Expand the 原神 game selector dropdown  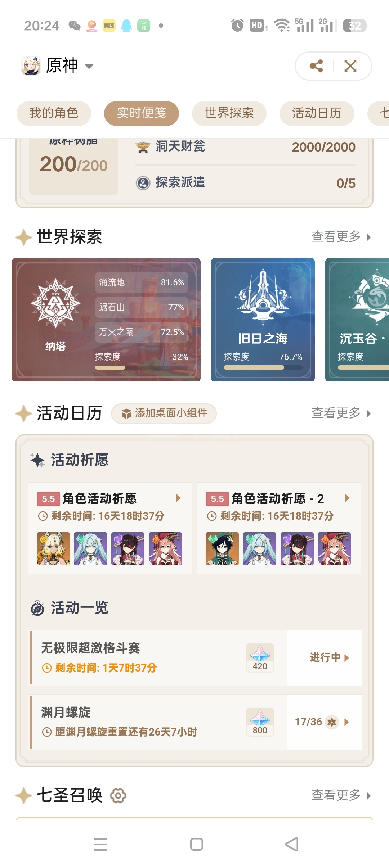(89, 66)
